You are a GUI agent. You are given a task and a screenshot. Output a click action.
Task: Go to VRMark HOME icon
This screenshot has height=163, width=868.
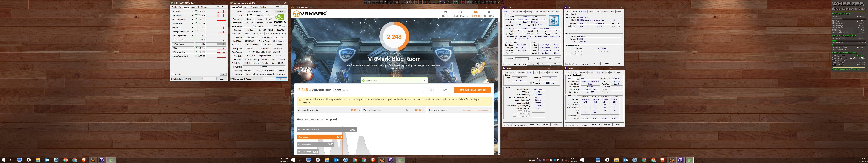tap(445, 12)
